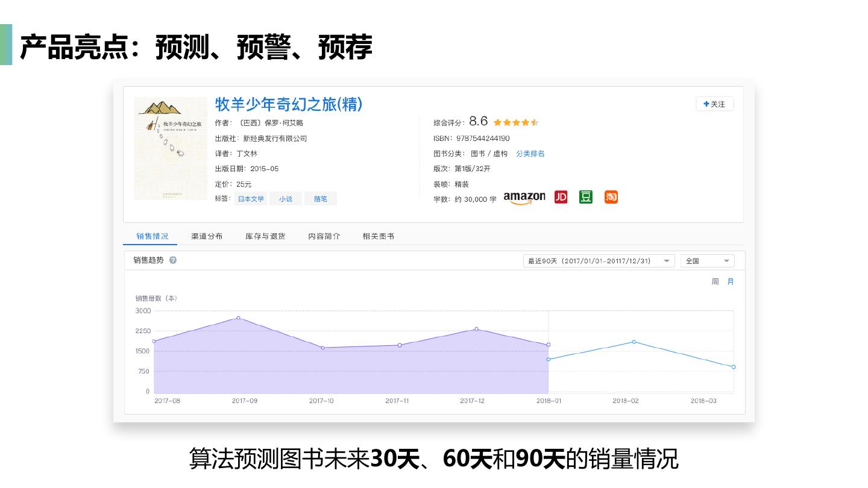Switch chart to 月 monthly view

click(731, 281)
